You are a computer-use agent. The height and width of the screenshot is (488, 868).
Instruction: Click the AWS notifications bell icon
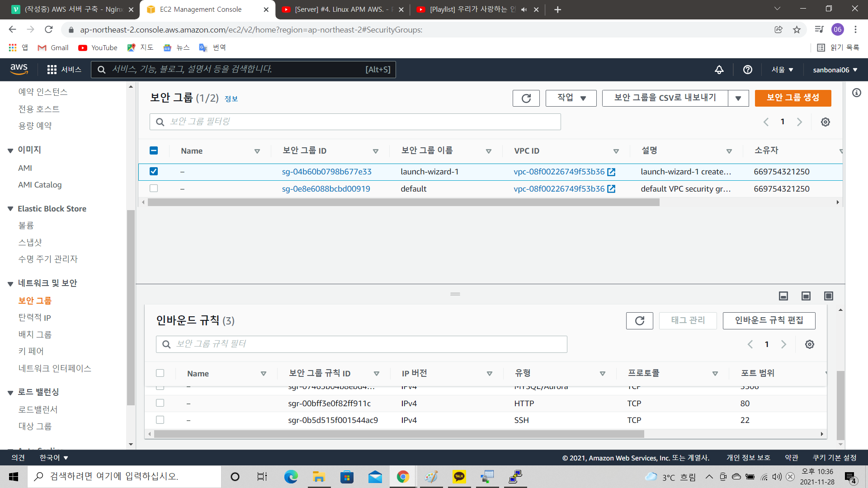click(x=719, y=70)
